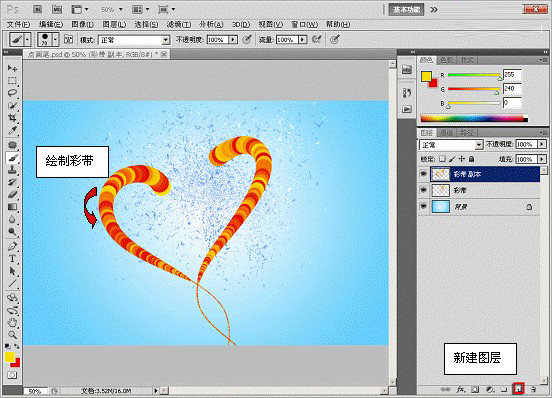Select the Blur tool

[x=12, y=219]
